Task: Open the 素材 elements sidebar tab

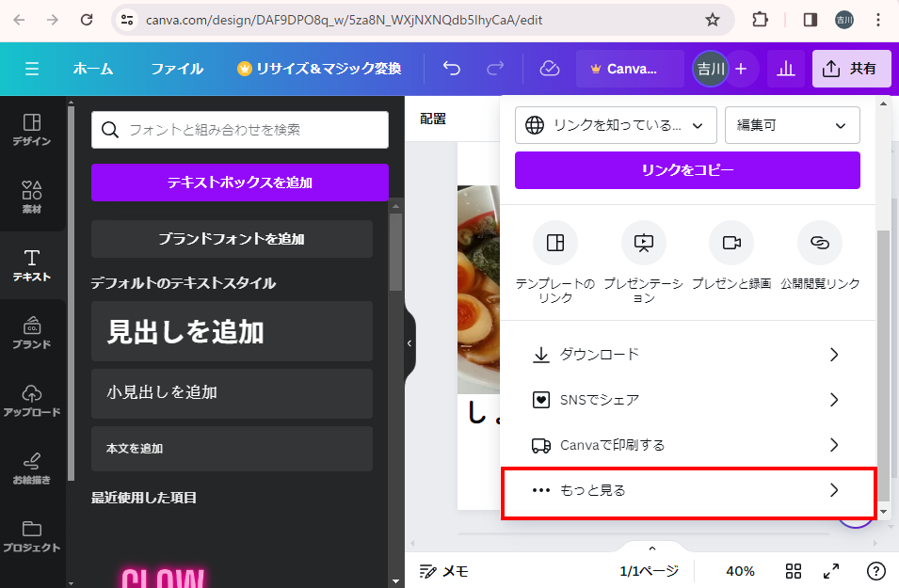Action: point(32,197)
